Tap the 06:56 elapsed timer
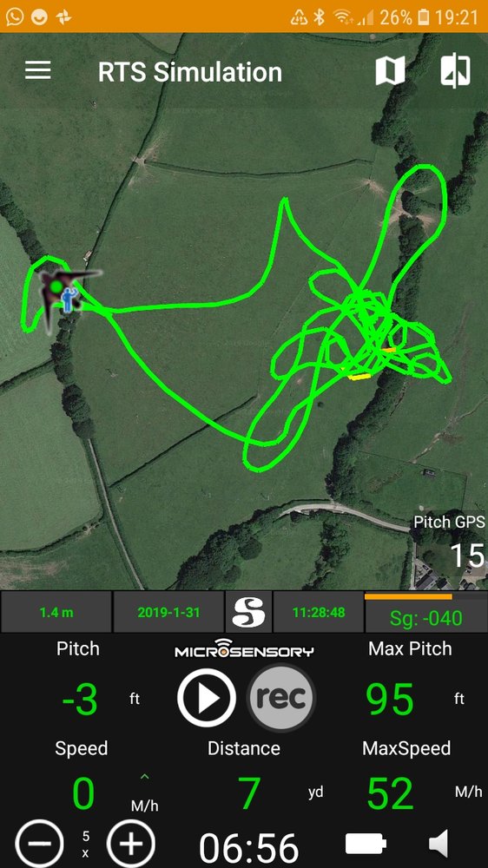Image resolution: width=488 pixels, height=868 pixels. tap(248, 847)
